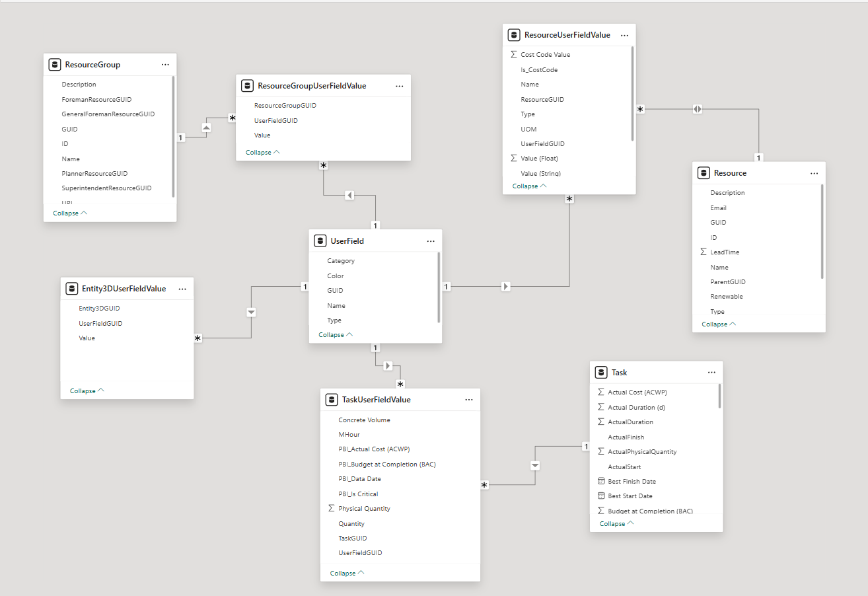Click the bidirectional filter icon near the Resource relationship

[698, 109]
